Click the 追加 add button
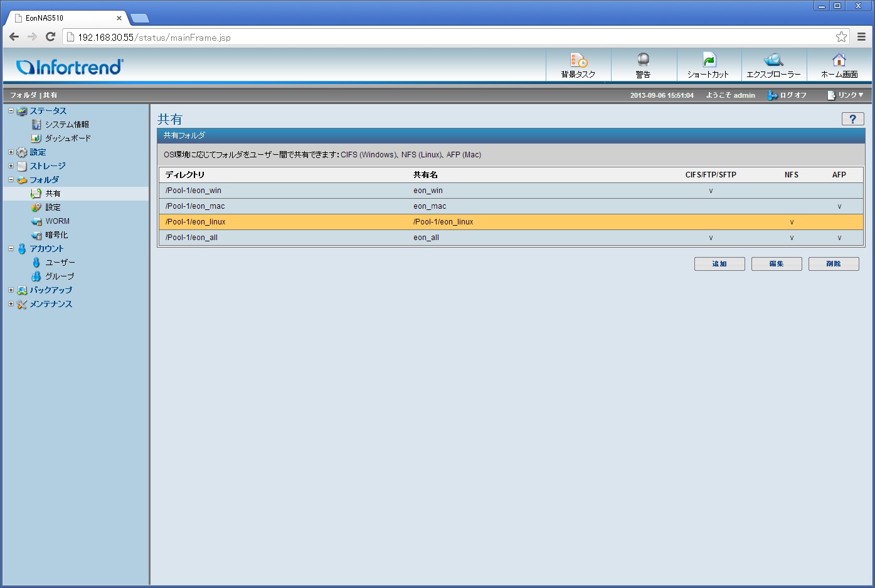 point(719,264)
